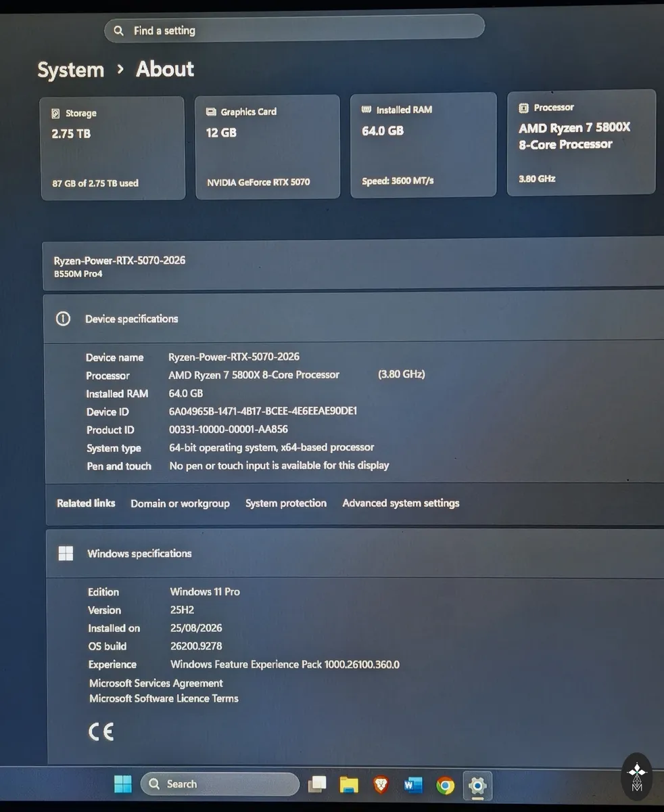Open the Installed RAM 64.0 GB card
The width and height of the screenshot is (664, 812).
[423, 145]
